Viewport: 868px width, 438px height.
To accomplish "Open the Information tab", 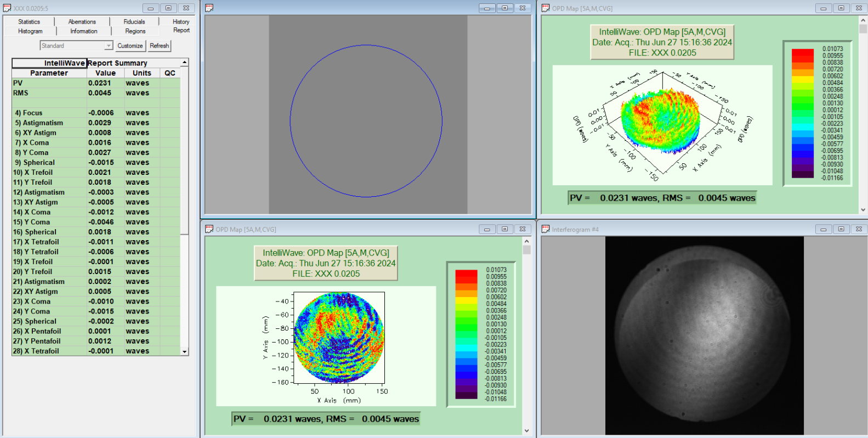I will 84,31.
